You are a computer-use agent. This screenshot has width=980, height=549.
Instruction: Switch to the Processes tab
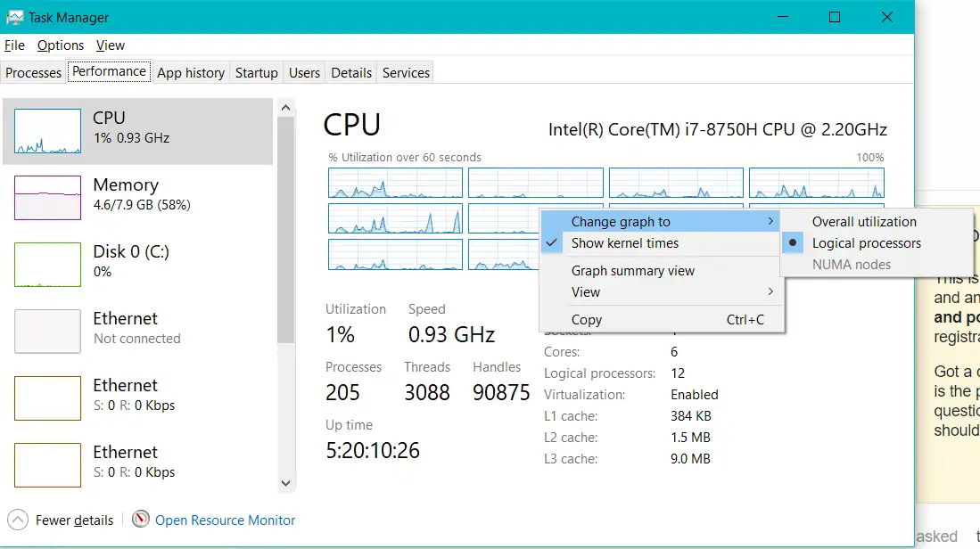click(x=33, y=72)
